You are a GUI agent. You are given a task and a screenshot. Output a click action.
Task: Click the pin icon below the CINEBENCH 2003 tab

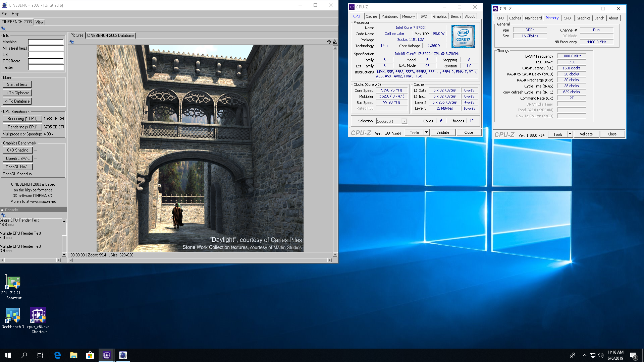[3, 28]
